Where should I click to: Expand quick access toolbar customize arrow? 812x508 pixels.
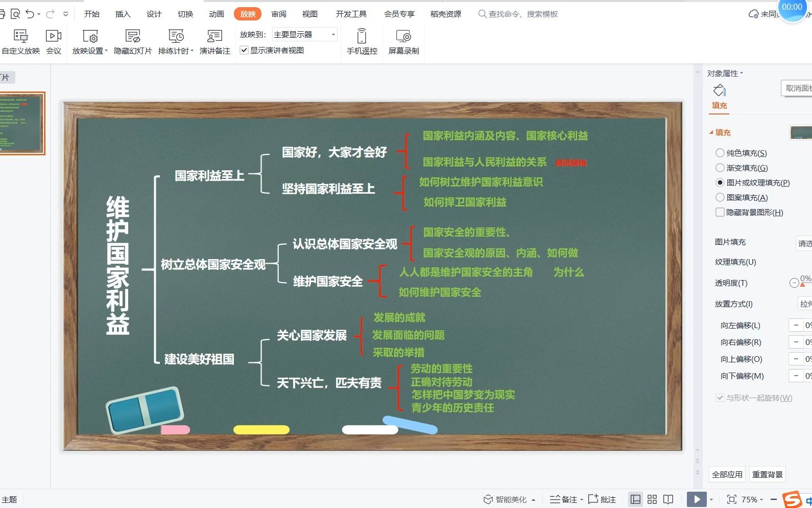[65, 14]
